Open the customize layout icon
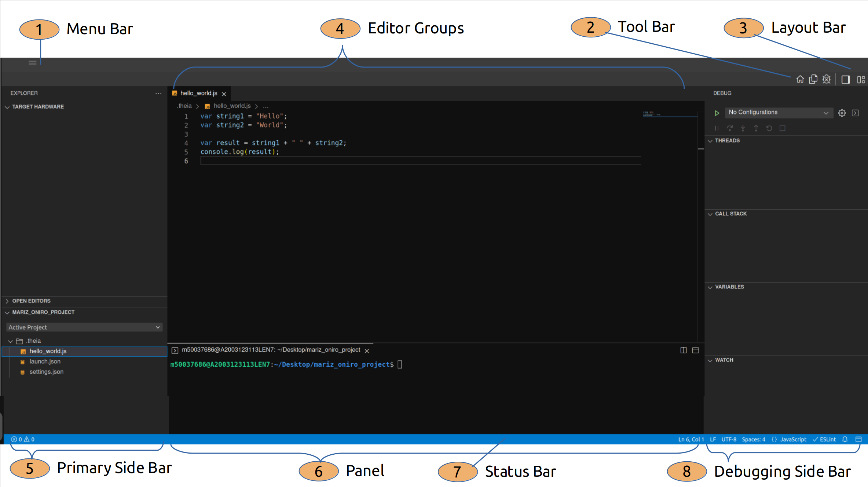The width and height of the screenshot is (868, 487). [861, 80]
